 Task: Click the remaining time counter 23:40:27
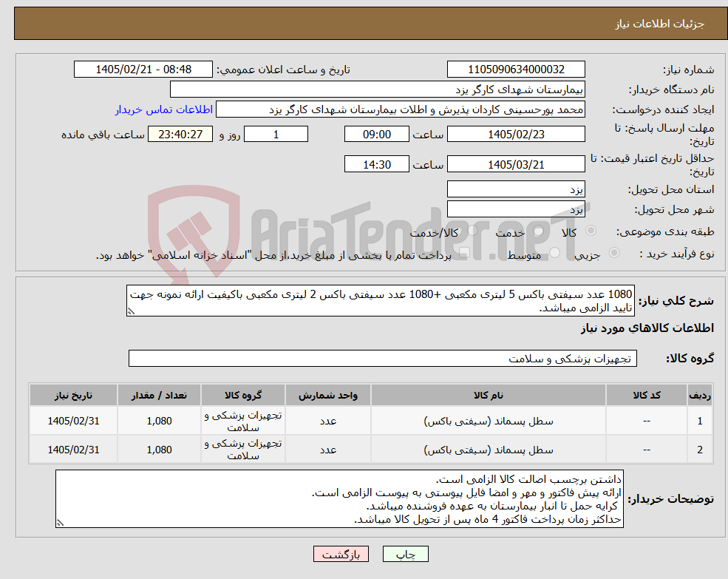[x=180, y=135]
